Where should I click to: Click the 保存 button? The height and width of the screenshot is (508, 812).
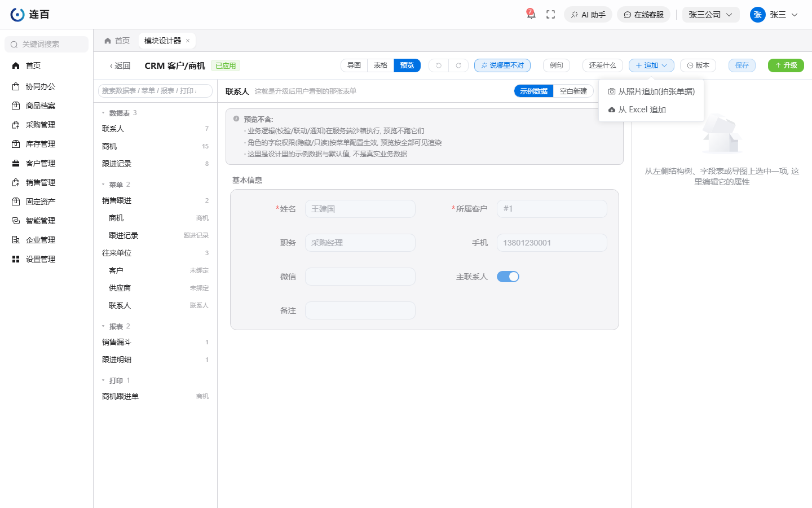click(x=742, y=65)
